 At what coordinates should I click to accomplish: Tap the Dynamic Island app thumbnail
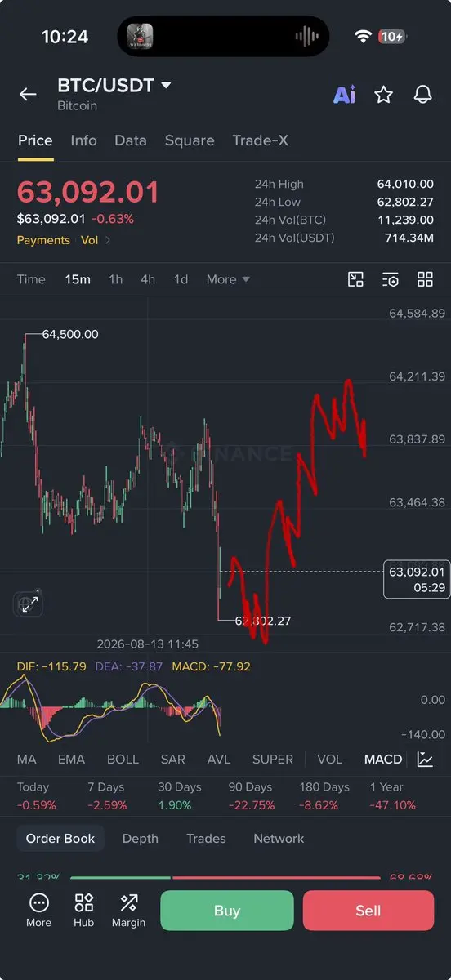point(140,36)
